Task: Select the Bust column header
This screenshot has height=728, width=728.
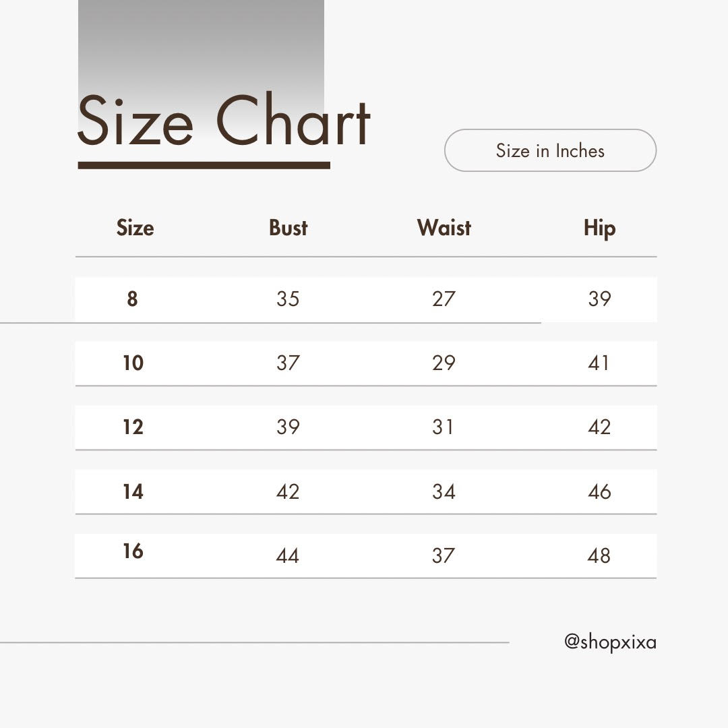Action: coord(288,228)
